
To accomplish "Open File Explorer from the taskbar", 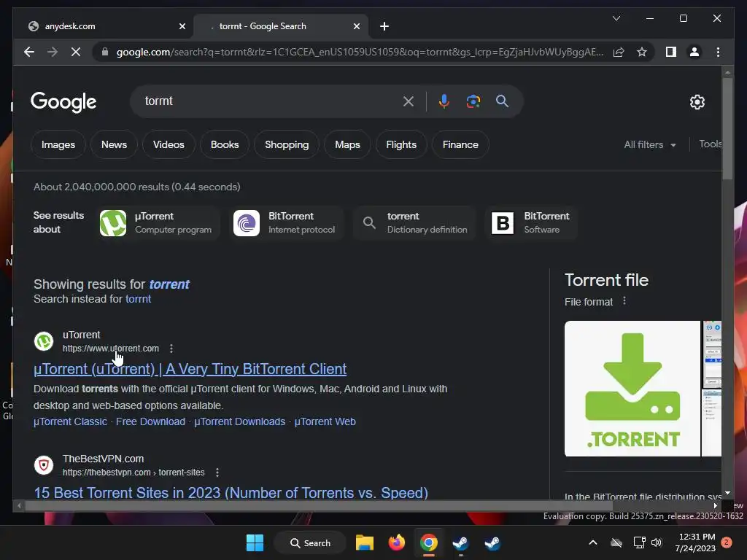I will point(365,542).
